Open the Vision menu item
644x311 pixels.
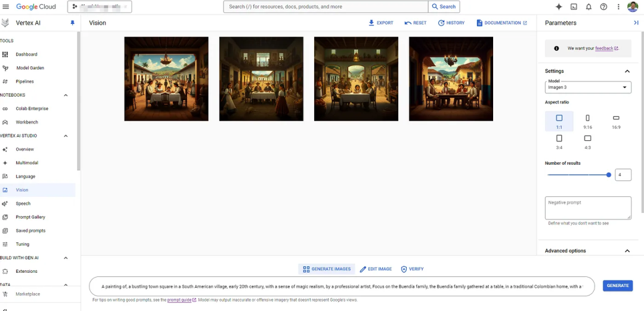pyautogui.click(x=38, y=190)
